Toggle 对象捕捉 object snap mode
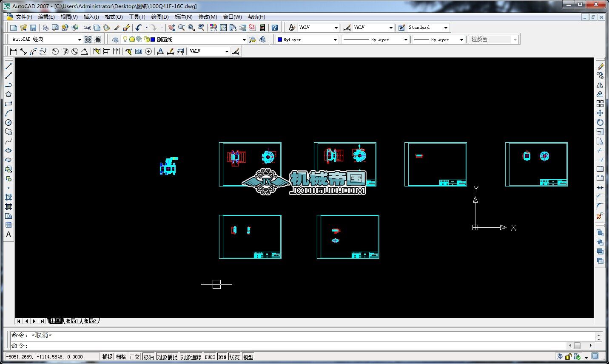 167,357
